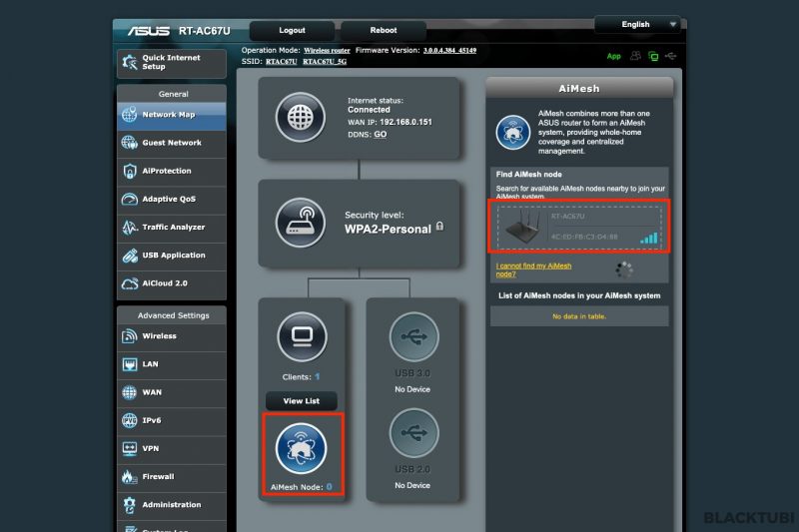Click the IPv6 icon in sidebar
This screenshot has width=799, height=532.
(x=130, y=420)
